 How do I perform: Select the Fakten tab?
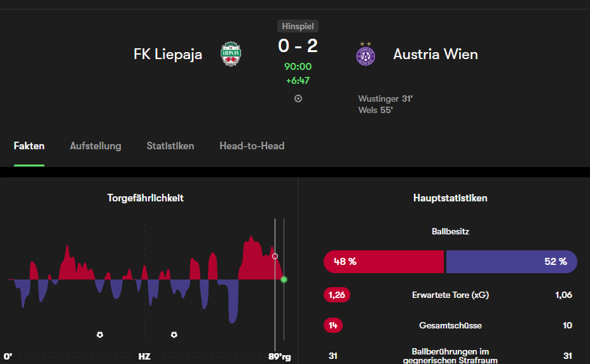click(x=29, y=146)
